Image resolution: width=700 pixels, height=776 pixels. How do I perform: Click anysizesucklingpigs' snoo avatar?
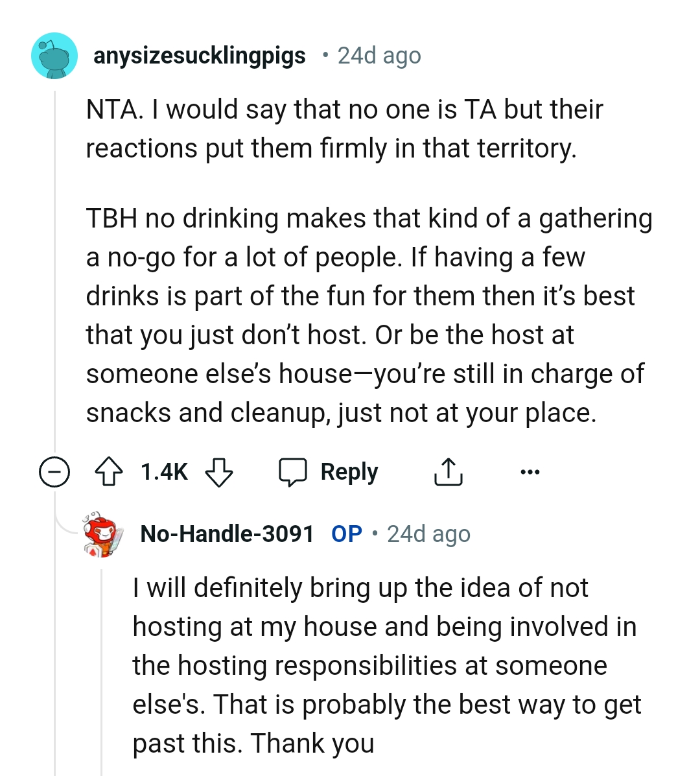pyautogui.click(x=54, y=55)
